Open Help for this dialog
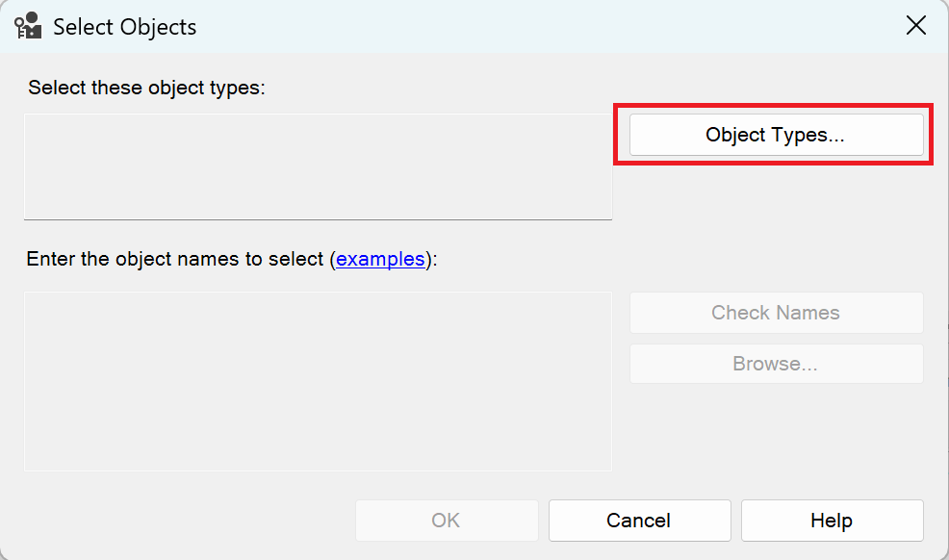Screen dimensions: 949x560 (832, 521)
